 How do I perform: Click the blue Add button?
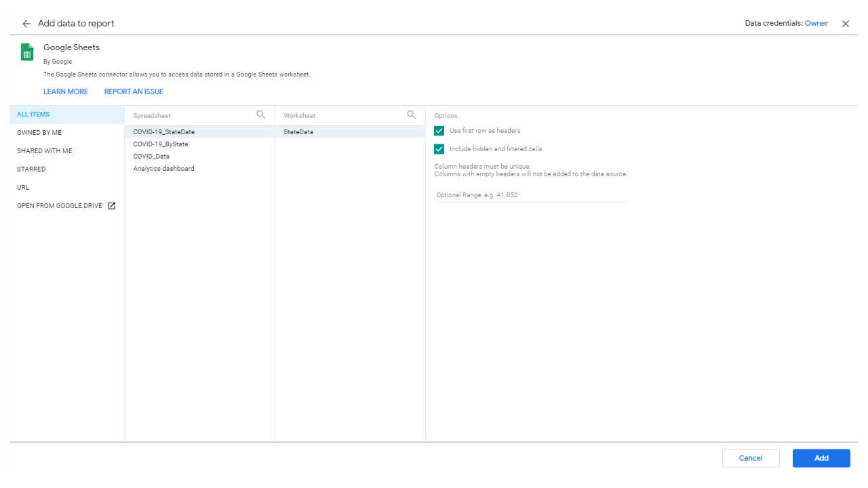click(821, 458)
